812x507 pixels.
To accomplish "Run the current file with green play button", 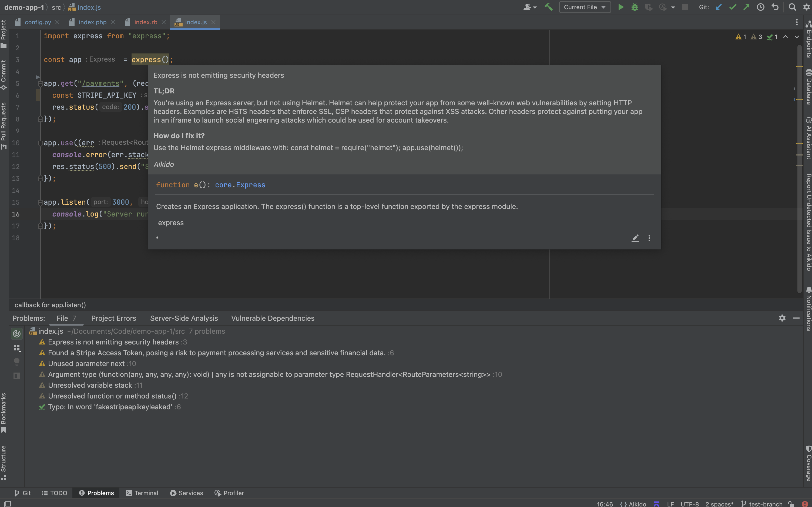I will pos(621,7).
